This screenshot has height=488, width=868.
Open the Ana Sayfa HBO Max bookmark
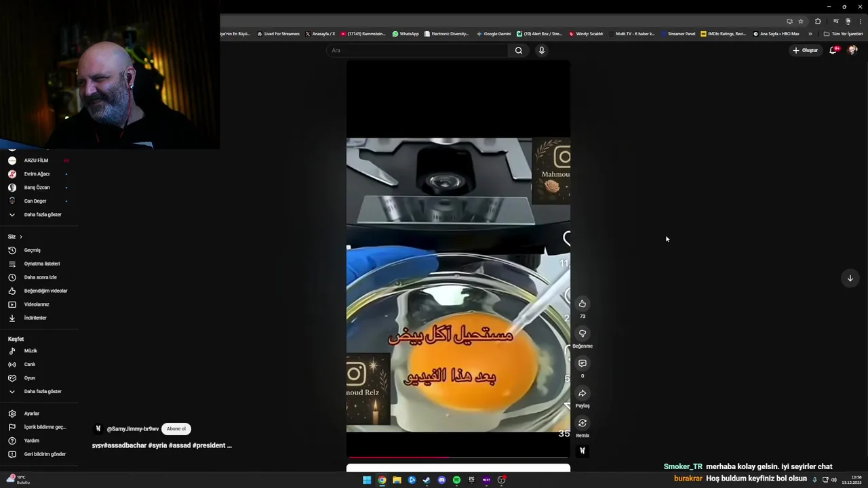point(776,34)
